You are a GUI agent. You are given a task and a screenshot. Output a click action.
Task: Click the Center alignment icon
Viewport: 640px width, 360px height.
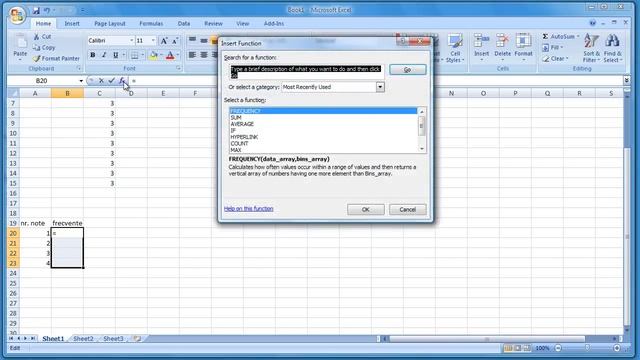pos(204,55)
